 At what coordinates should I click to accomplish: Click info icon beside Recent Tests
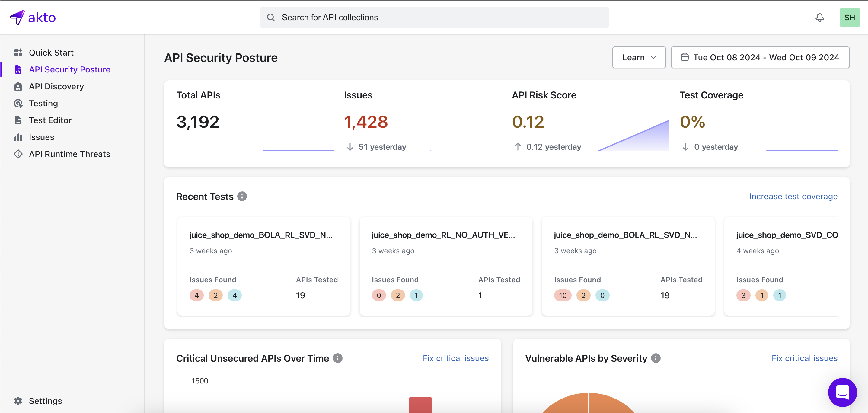coord(242,196)
